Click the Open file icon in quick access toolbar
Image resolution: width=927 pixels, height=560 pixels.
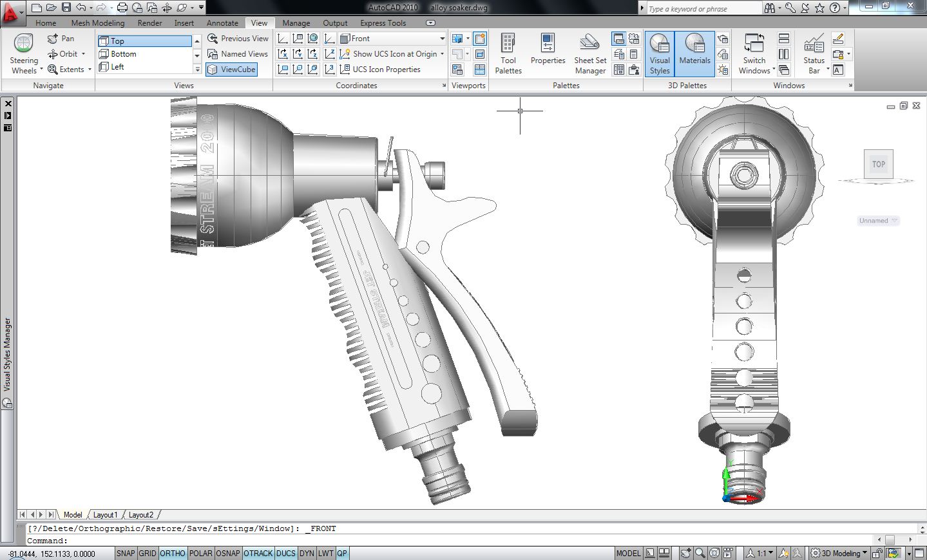point(52,8)
